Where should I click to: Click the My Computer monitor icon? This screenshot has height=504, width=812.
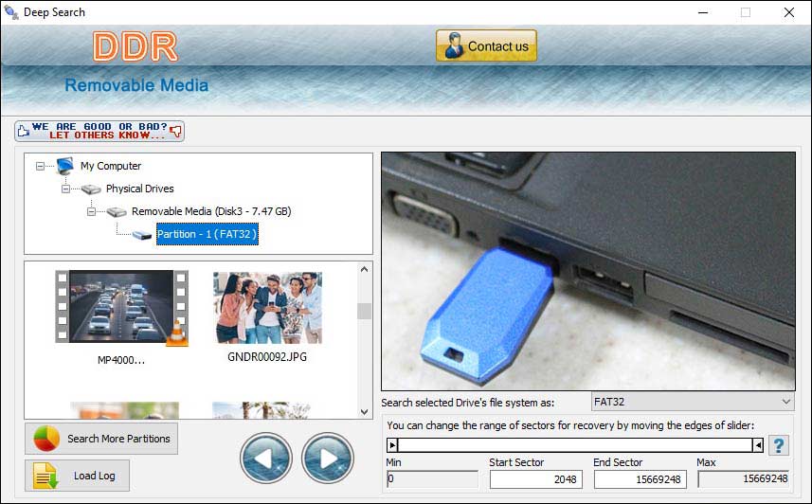65,166
